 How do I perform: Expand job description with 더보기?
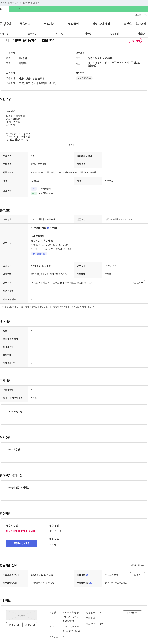(x=74, y=145)
